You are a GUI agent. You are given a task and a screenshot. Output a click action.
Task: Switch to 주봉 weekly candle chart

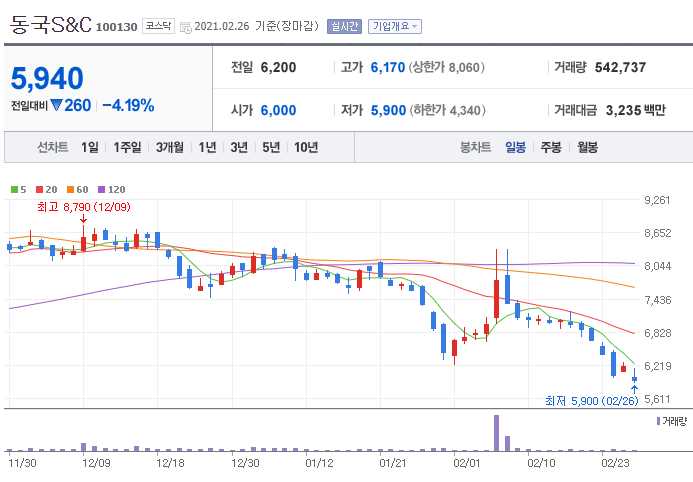(551, 147)
